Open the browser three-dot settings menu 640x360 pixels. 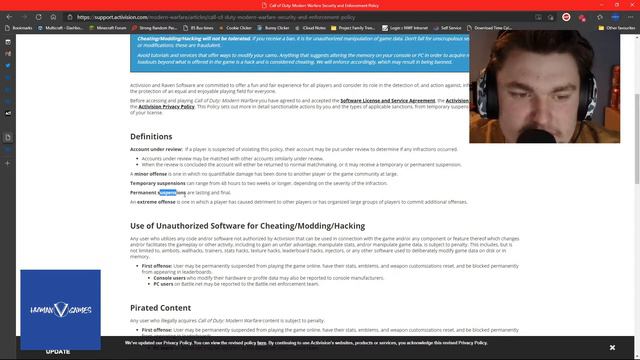point(631,17)
